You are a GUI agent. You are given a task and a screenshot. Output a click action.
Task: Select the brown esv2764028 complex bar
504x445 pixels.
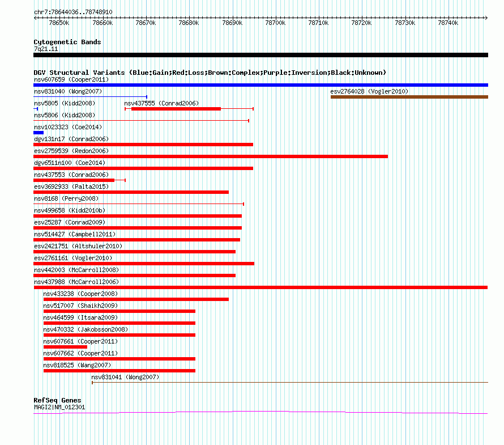(409, 97)
